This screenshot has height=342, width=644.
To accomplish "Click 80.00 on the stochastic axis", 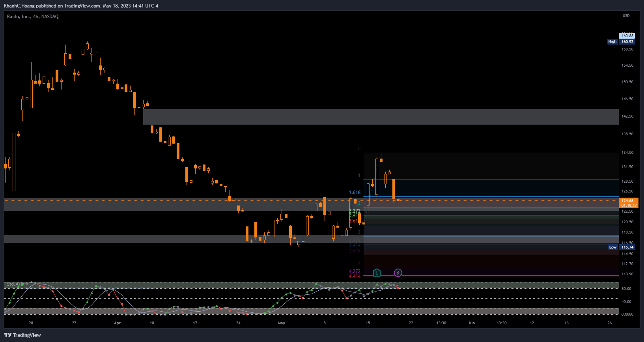I will pos(626,289).
